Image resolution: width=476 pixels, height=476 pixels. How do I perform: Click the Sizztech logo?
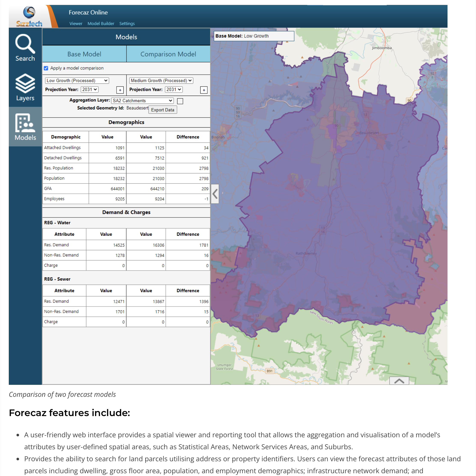click(29, 17)
